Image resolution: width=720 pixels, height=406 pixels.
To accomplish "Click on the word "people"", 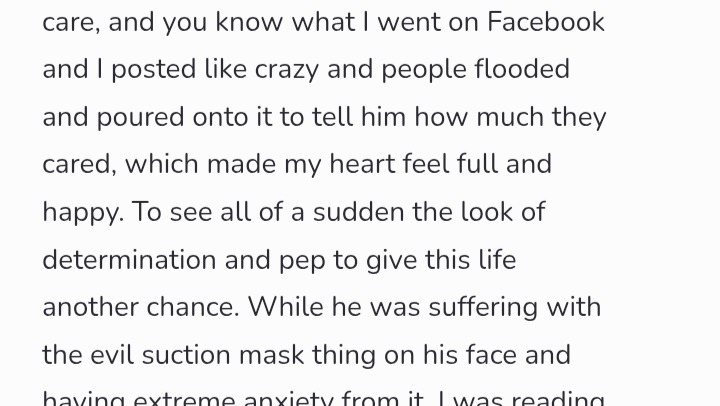I will point(423,70).
